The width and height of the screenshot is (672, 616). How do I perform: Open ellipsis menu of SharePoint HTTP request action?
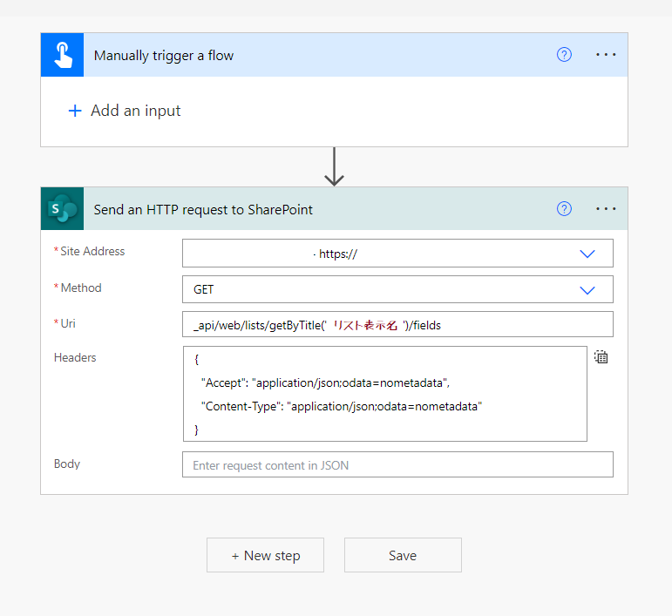click(x=606, y=208)
